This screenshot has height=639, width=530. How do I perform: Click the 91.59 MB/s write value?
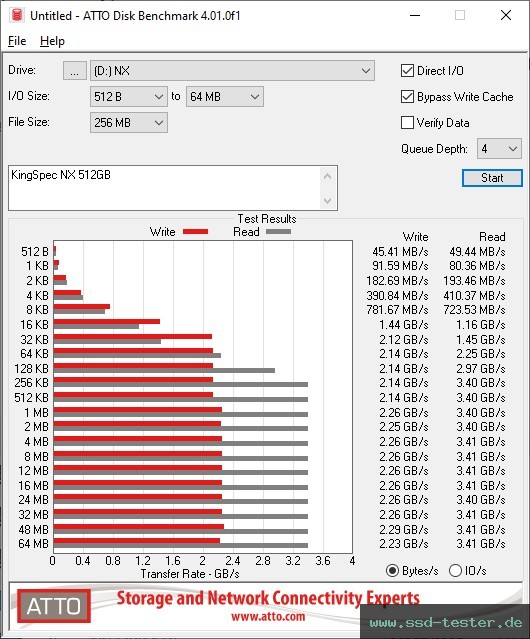pyautogui.click(x=400, y=266)
